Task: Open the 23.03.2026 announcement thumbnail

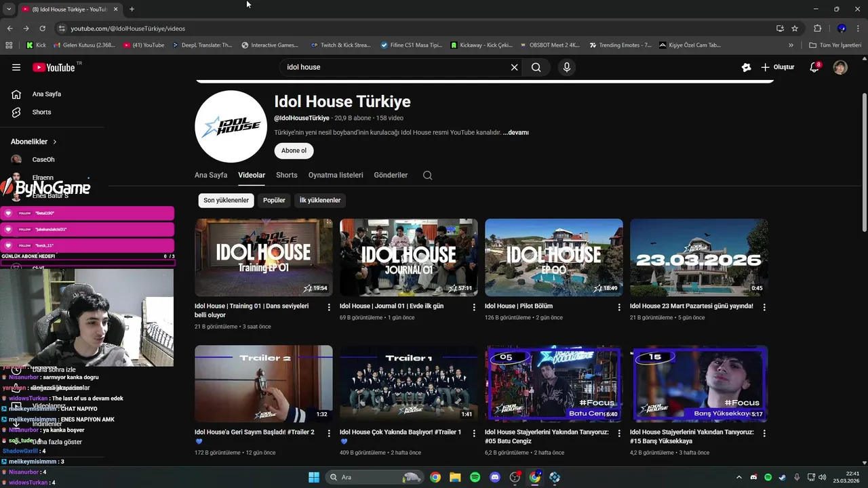Action: [699, 257]
